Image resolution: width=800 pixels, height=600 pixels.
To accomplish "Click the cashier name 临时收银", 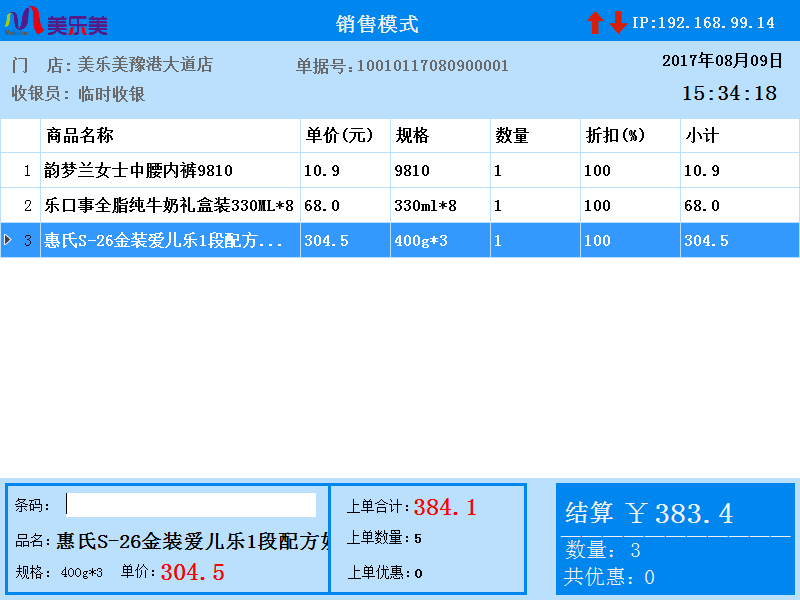I will pos(112,94).
